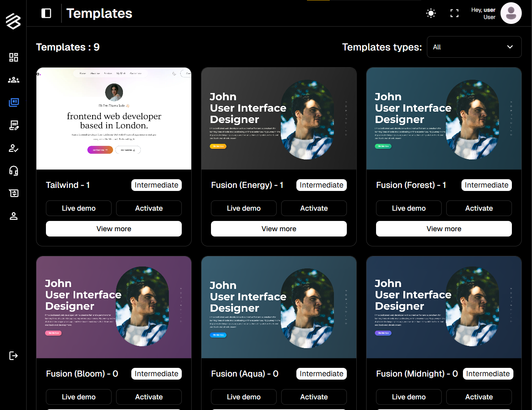
Task: Open the dashboard grid icon
Action: coord(14,57)
